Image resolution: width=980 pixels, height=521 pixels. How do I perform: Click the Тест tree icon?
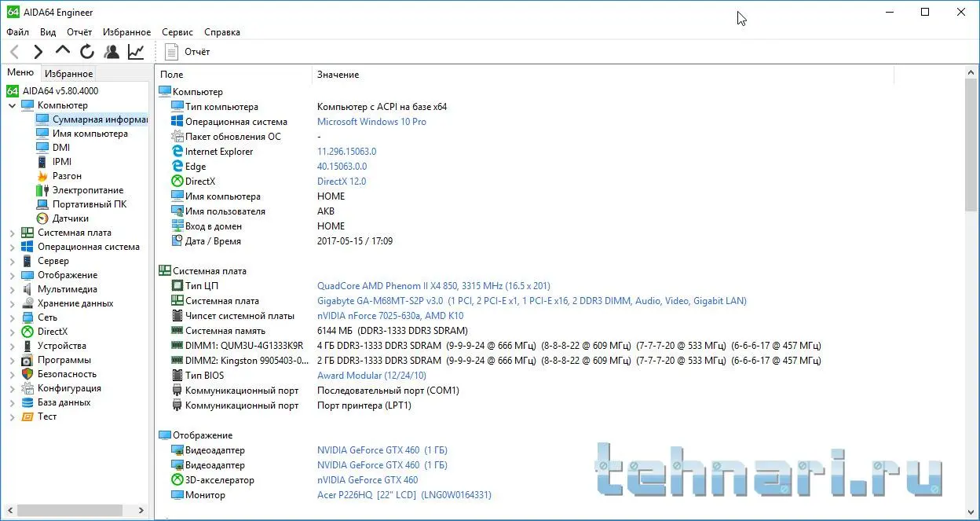27,416
